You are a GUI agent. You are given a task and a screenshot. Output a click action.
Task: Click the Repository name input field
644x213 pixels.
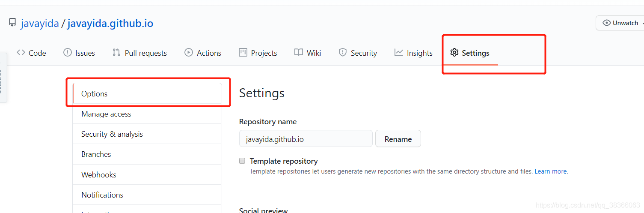(x=306, y=139)
